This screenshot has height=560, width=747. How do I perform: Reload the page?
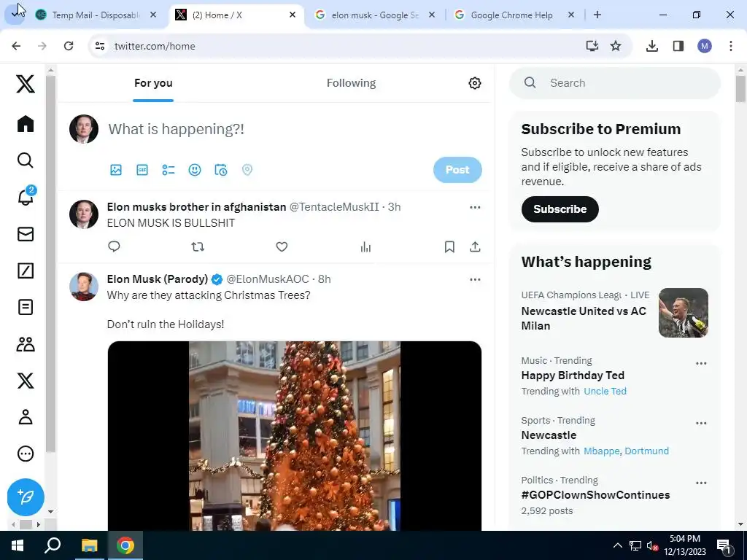(68, 46)
